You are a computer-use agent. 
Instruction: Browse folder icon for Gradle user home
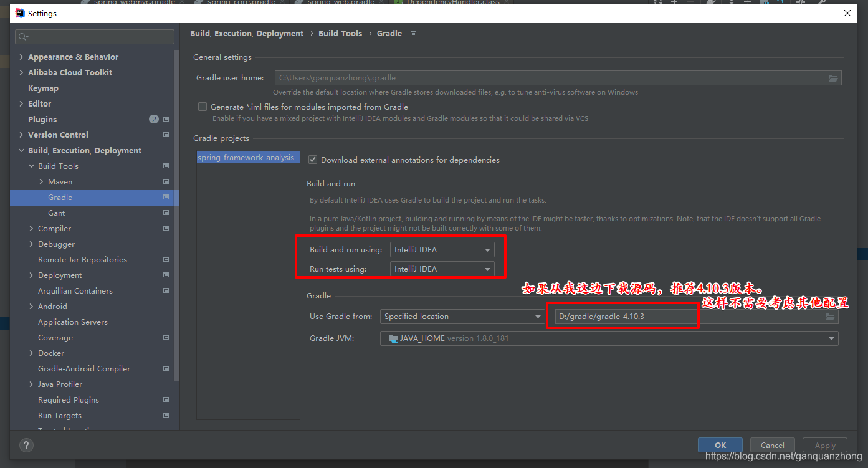[x=833, y=78]
